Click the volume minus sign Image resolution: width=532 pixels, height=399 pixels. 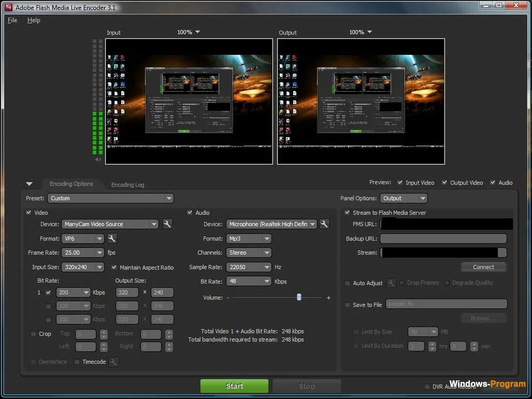point(228,298)
